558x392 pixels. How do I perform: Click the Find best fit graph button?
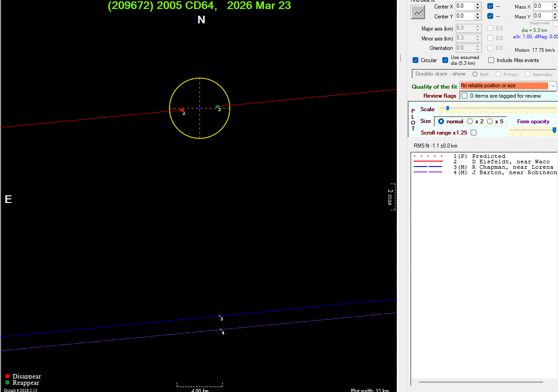click(418, 12)
